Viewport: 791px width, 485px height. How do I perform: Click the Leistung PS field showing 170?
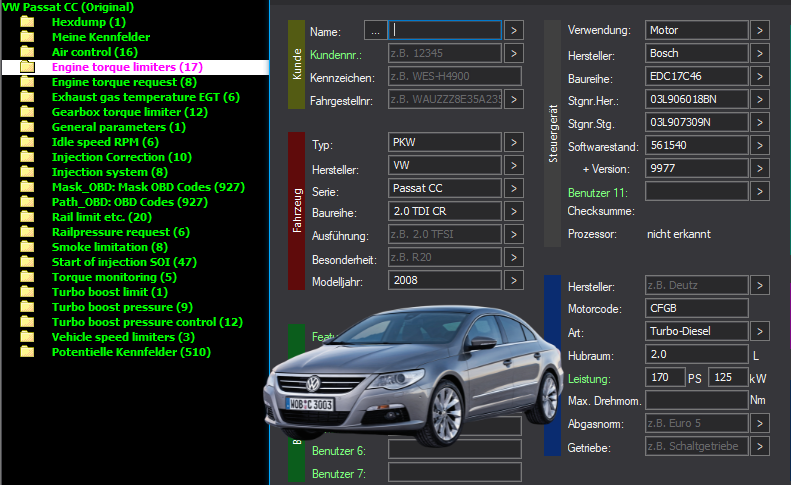(x=665, y=378)
